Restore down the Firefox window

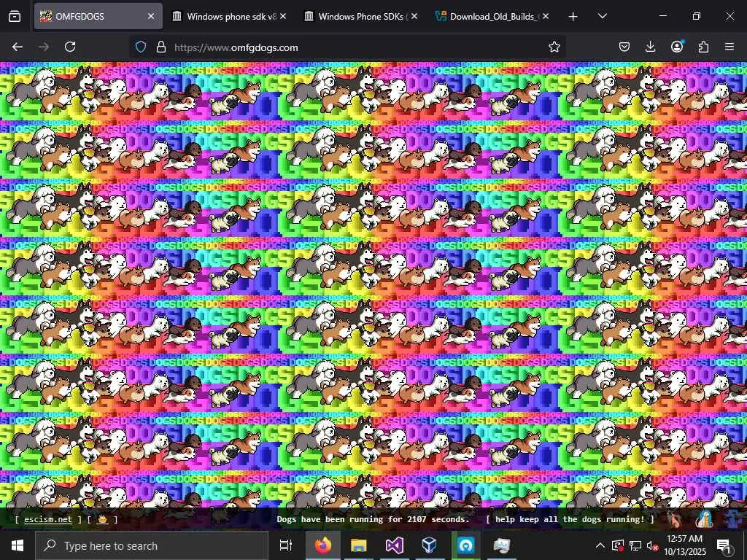tap(696, 16)
